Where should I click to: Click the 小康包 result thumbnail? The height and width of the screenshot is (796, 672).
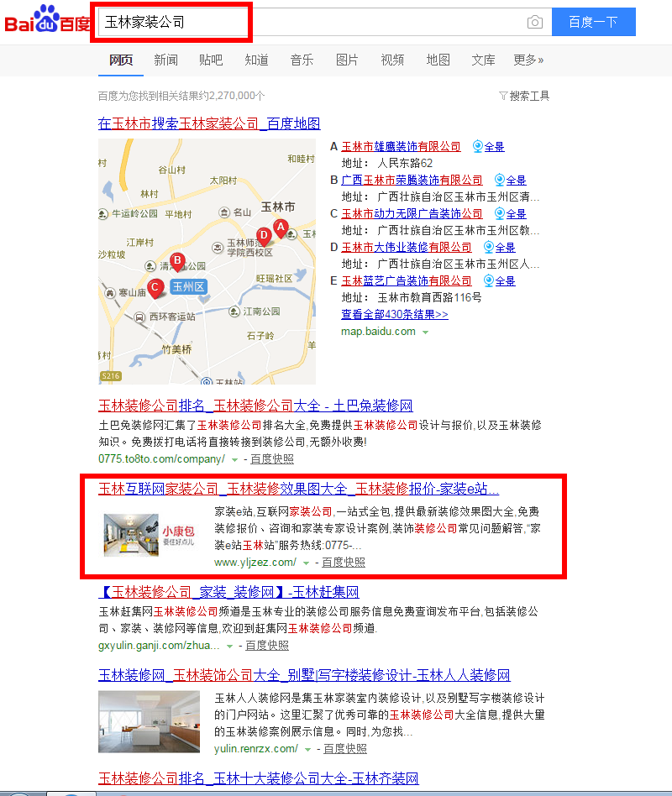150,535
